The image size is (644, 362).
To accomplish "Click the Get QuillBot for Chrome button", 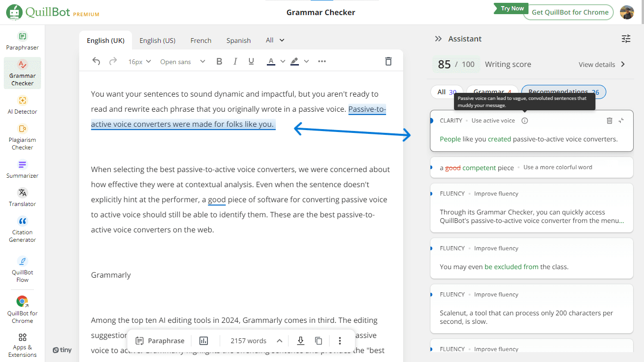I will 570,12.
